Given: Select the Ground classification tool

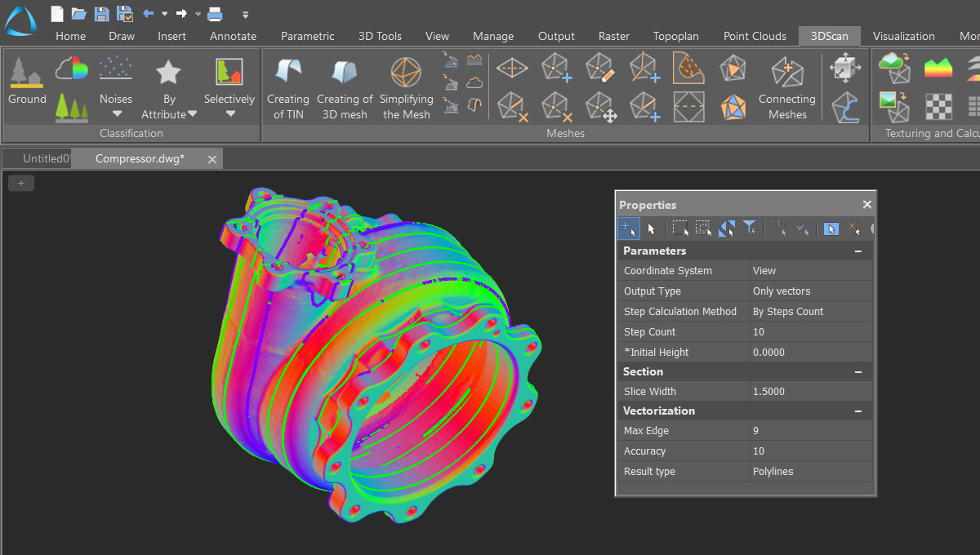Looking at the screenshot, I should [x=27, y=78].
